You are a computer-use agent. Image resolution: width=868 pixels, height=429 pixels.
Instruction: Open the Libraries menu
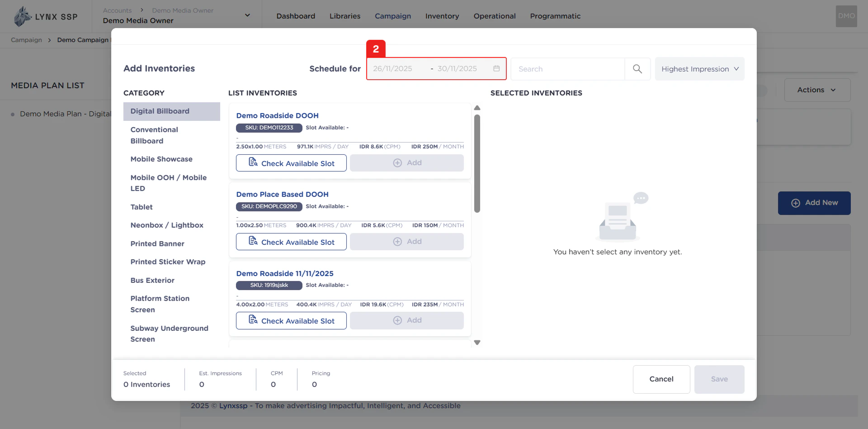(x=345, y=16)
